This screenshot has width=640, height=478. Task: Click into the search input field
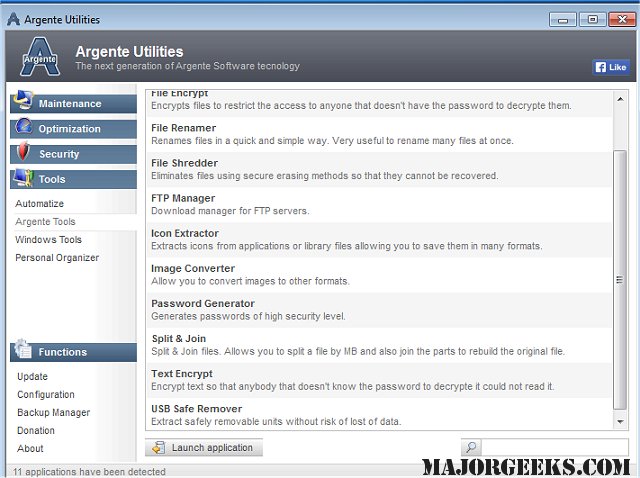coord(554,447)
